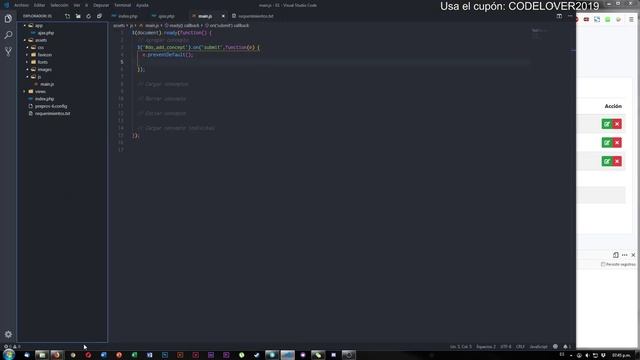Click red delete button in first table row
The width and height of the screenshot is (640, 360).
click(x=617, y=124)
